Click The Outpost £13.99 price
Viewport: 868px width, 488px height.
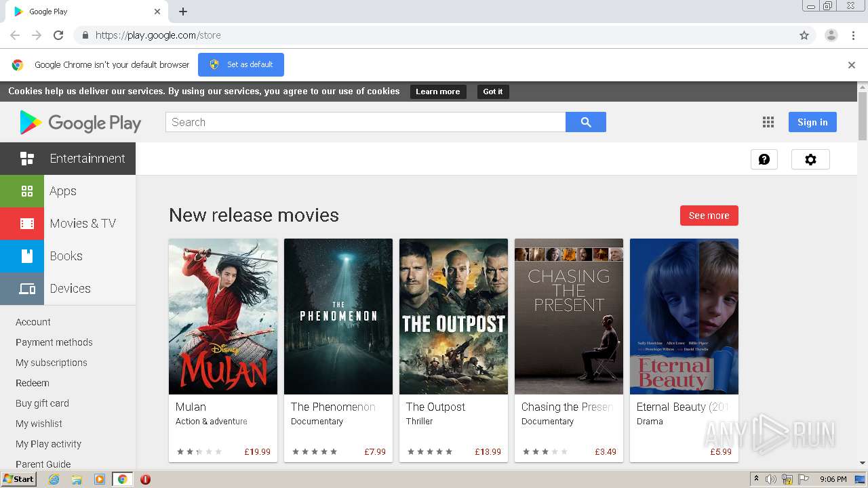488,452
